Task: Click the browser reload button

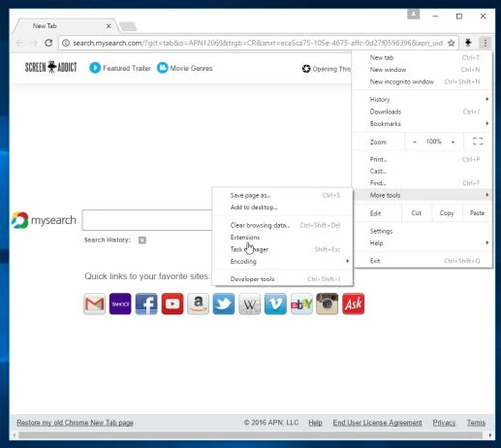Action: 48,43
